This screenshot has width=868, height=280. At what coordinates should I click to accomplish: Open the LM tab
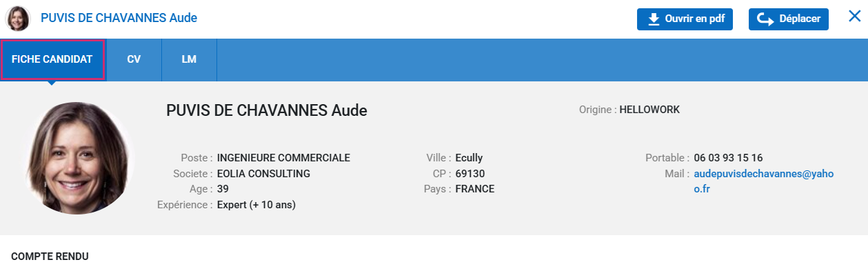(x=189, y=59)
